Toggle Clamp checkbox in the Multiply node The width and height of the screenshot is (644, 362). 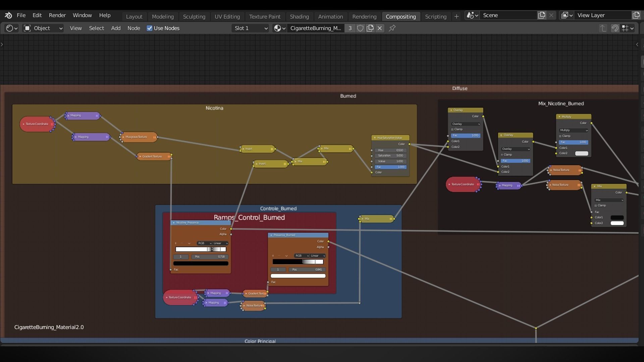pyautogui.click(x=560, y=136)
